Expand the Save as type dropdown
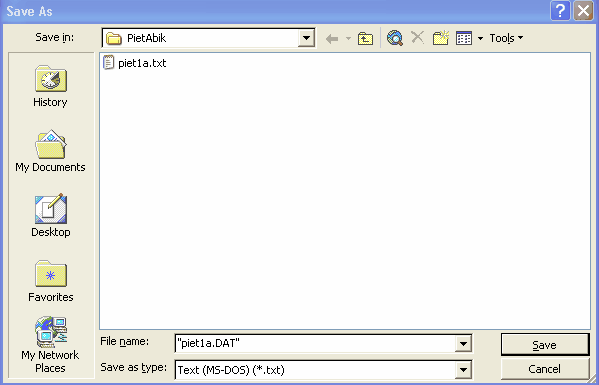This screenshot has width=599, height=385. (463, 370)
